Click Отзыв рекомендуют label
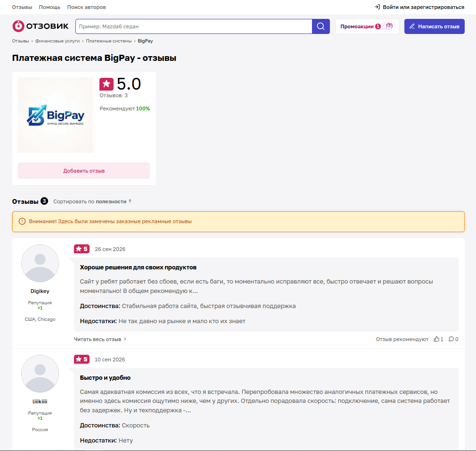The image size is (476, 451). (x=402, y=339)
